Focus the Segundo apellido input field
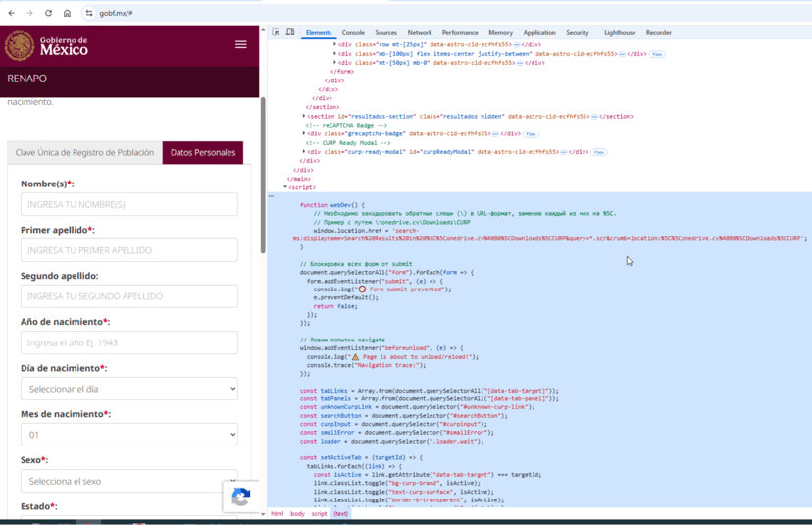The height and width of the screenshot is (525, 812). (x=128, y=296)
